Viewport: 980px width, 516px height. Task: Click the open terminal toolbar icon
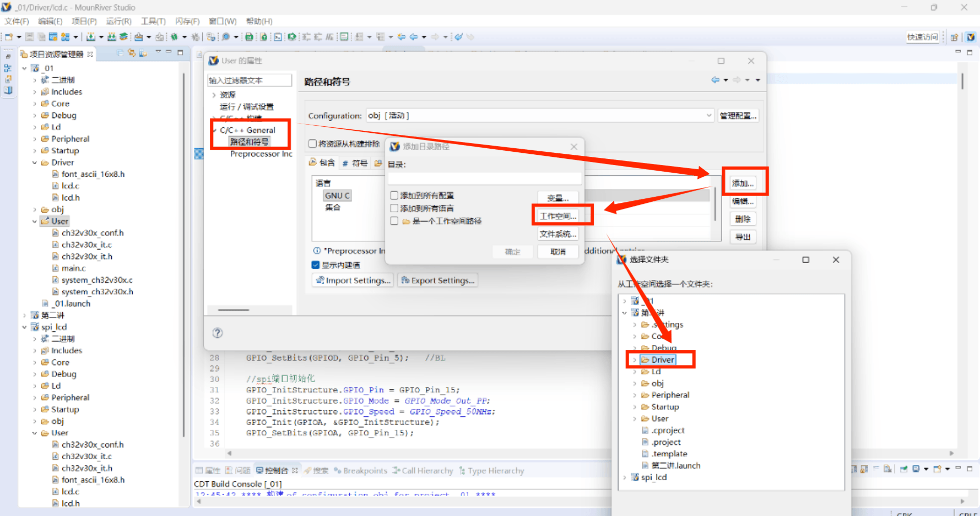[277, 37]
